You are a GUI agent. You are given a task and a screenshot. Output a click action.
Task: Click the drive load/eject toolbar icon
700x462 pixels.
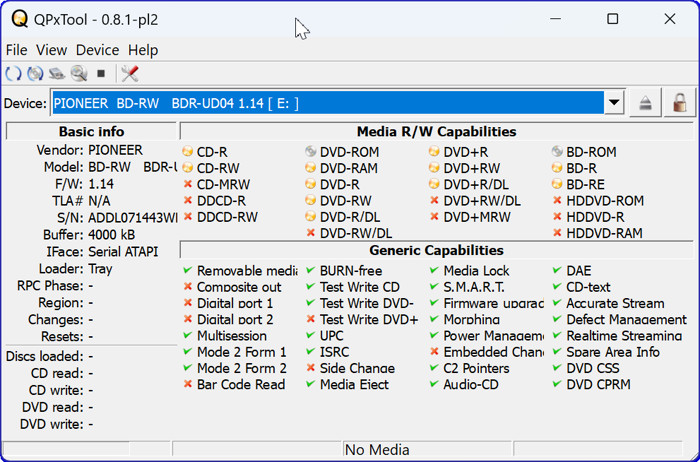coord(57,73)
